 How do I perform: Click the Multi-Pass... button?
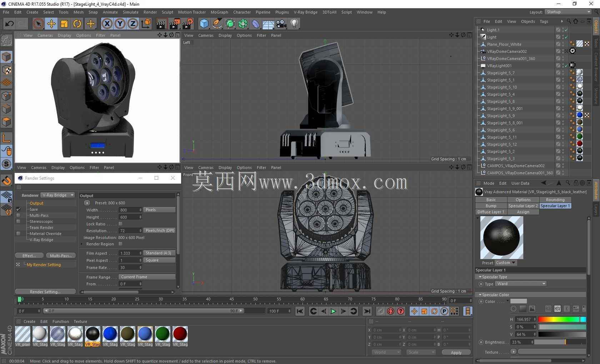click(61, 256)
